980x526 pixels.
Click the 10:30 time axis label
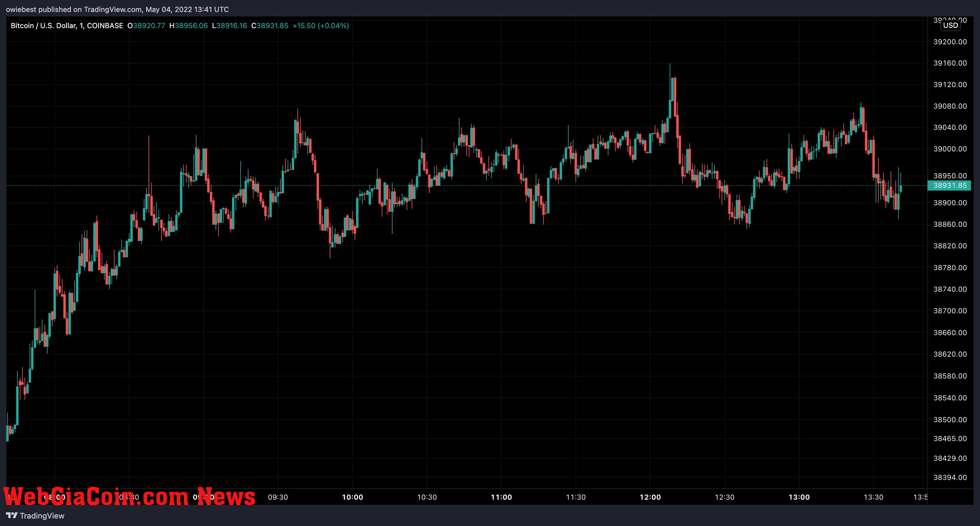[427, 497]
